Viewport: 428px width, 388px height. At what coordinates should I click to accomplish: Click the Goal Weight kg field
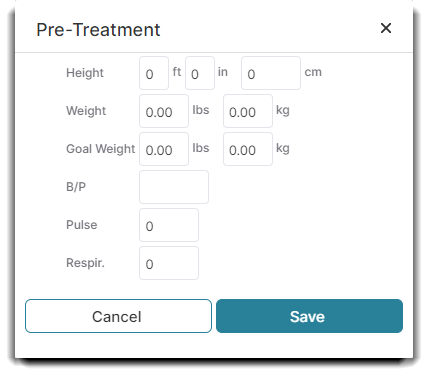(x=248, y=149)
